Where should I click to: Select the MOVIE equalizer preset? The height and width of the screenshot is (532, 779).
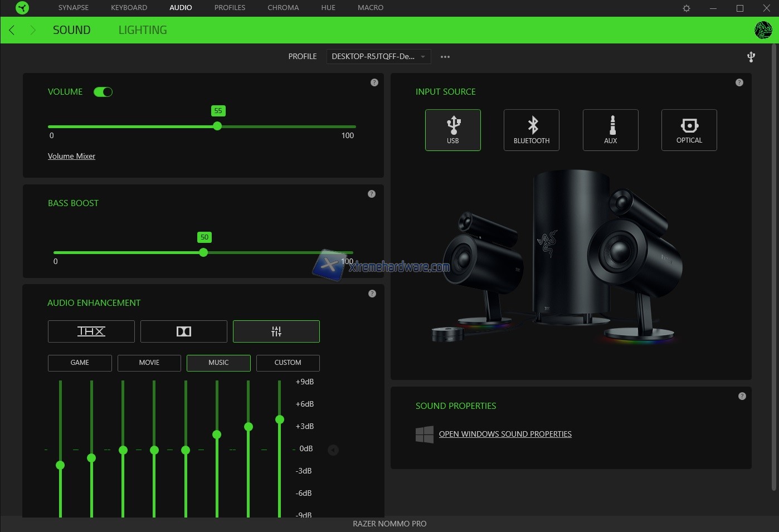149,363
